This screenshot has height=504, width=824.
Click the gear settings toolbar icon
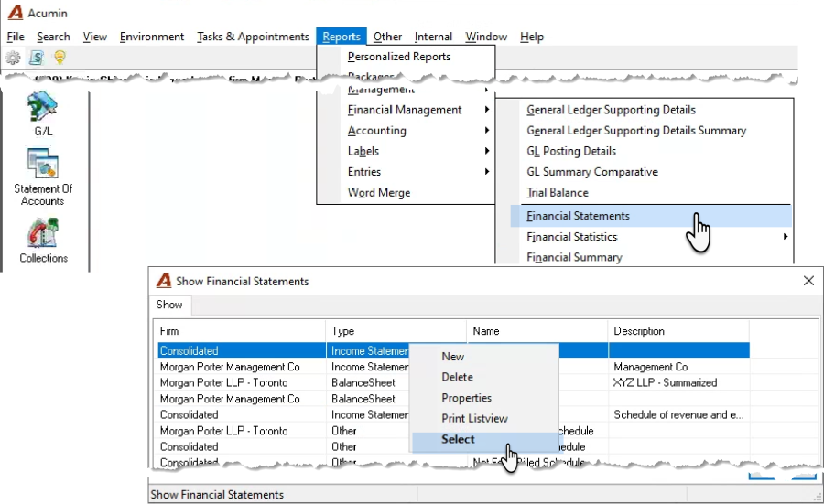coord(13,58)
